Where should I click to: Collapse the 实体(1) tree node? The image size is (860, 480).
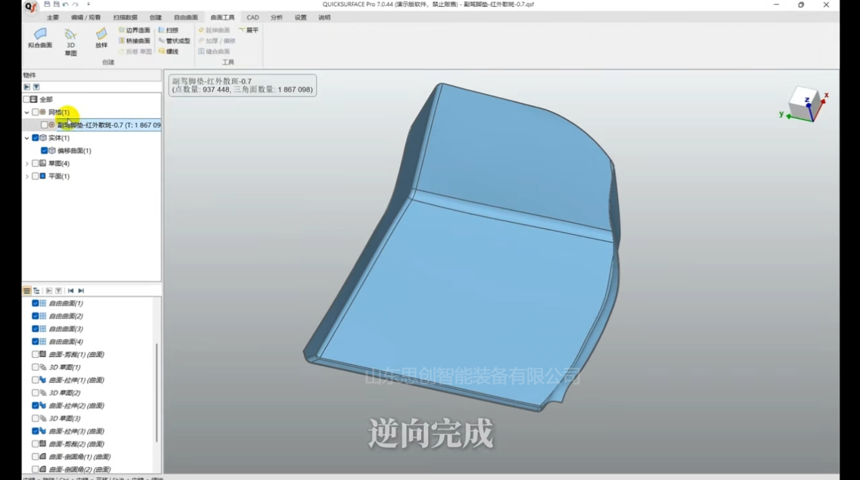27,138
